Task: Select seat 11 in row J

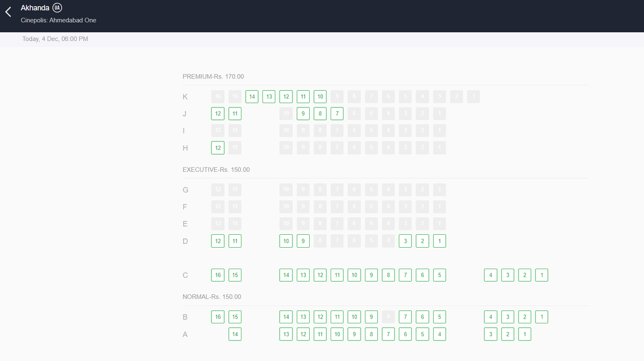Action: pos(235,113)
